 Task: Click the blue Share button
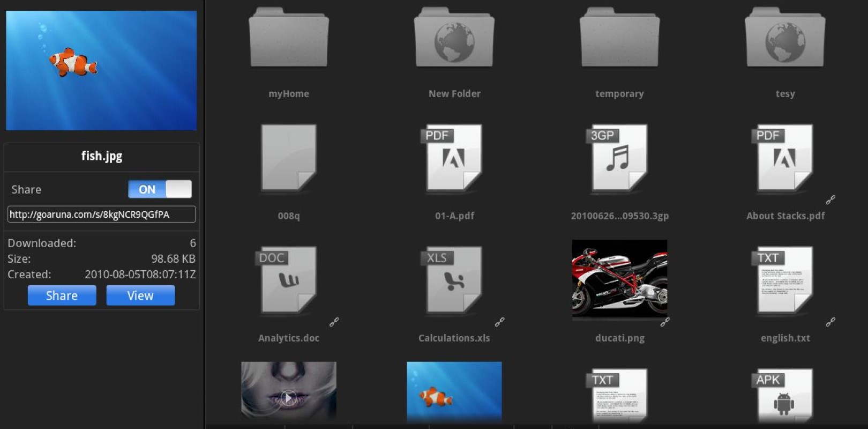pos(62,295)
